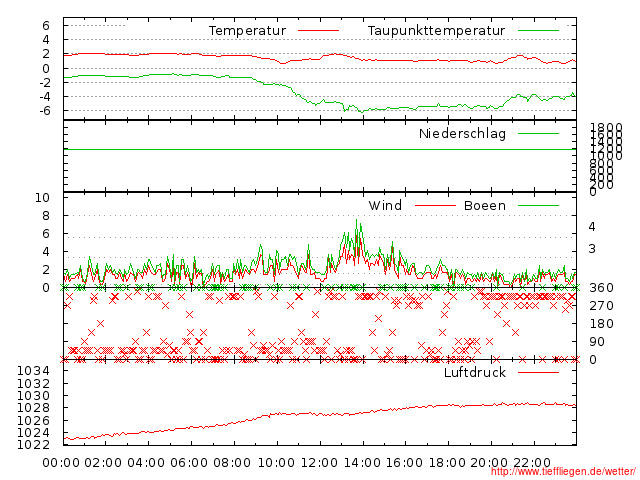
Task: Click the Temperatur legend label
Action: 247,31
